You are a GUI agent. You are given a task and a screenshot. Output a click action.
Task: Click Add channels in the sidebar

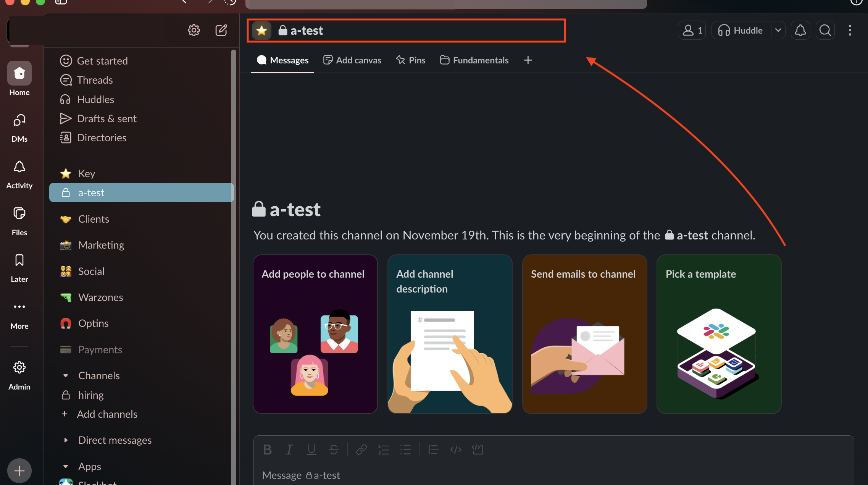pos(107,414)
